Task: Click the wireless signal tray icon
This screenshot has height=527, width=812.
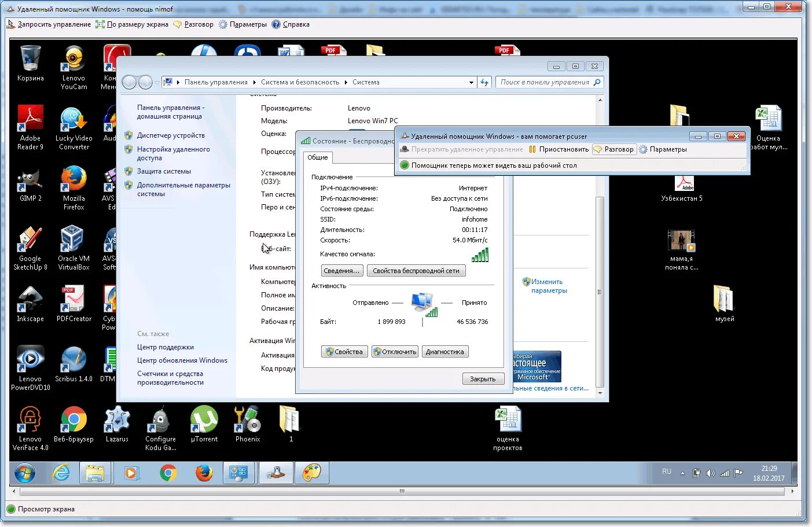Action: (x=724, y=473)
